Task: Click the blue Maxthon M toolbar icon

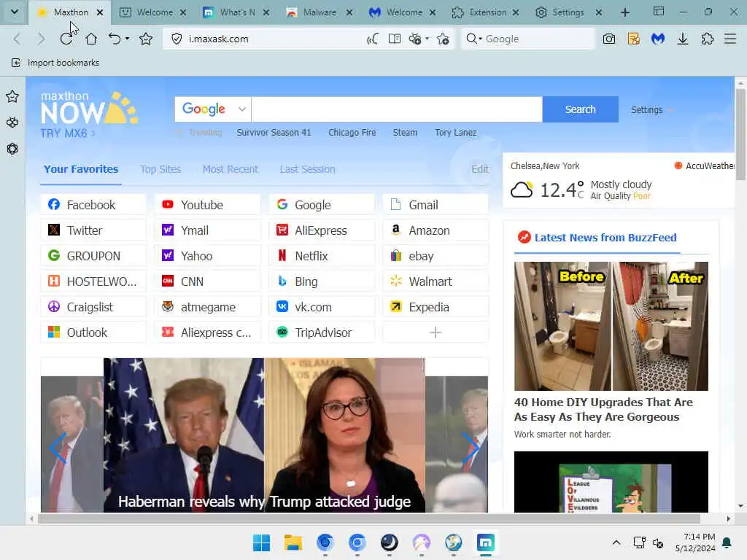Action: click(x=658, y=39)
